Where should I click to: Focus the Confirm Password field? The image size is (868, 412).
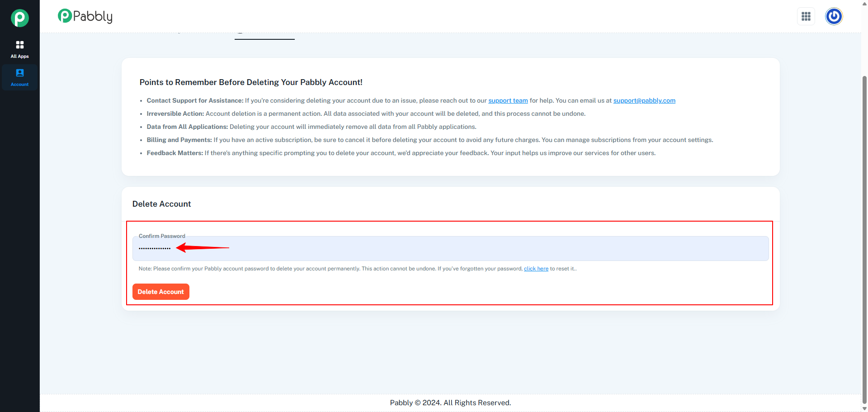pyautogui.click(x=450, y=248)
